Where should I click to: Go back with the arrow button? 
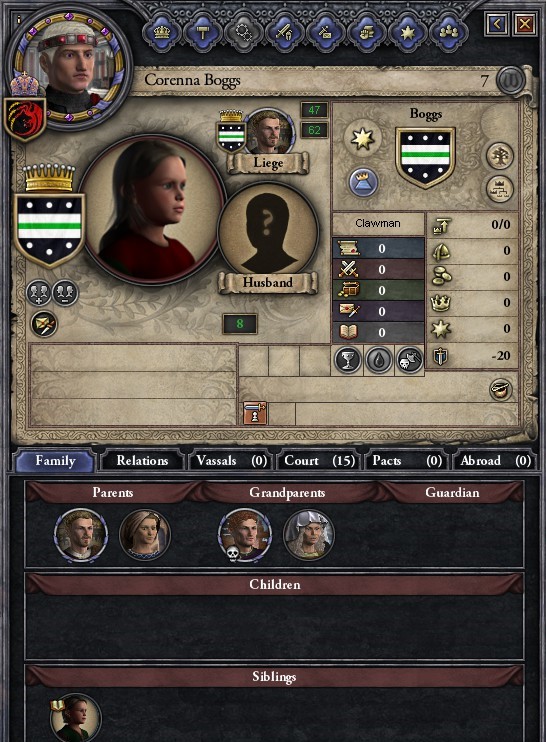coord(497,24)
